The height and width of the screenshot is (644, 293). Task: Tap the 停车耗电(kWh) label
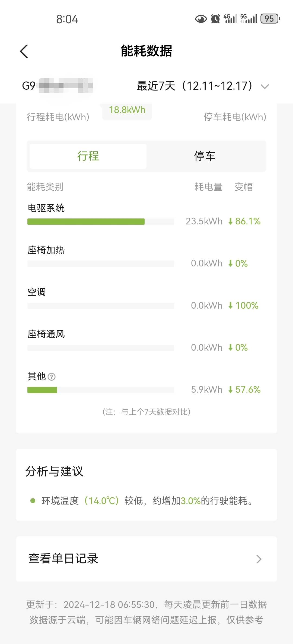pos(235,117)
